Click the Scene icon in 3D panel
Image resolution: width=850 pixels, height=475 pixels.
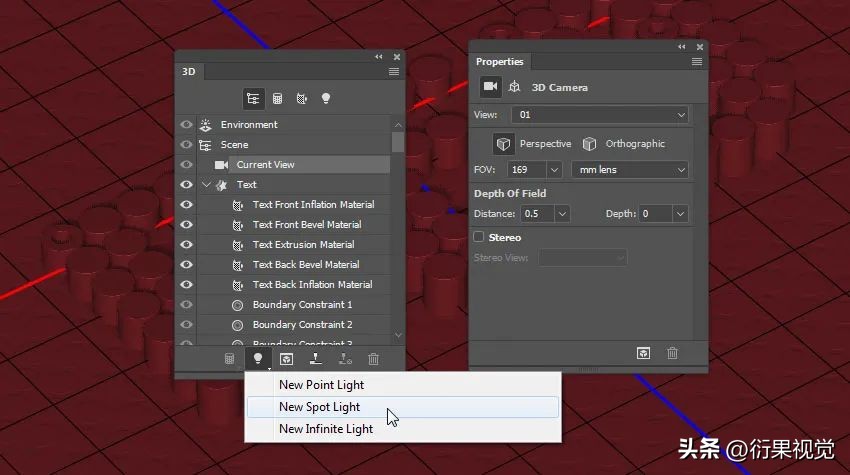(205, 145)
